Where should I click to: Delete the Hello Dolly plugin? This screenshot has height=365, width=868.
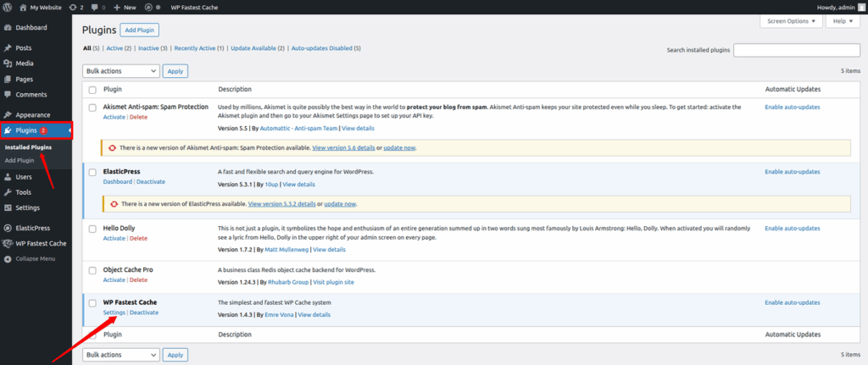pyautogui.click(x=138, y=238)
